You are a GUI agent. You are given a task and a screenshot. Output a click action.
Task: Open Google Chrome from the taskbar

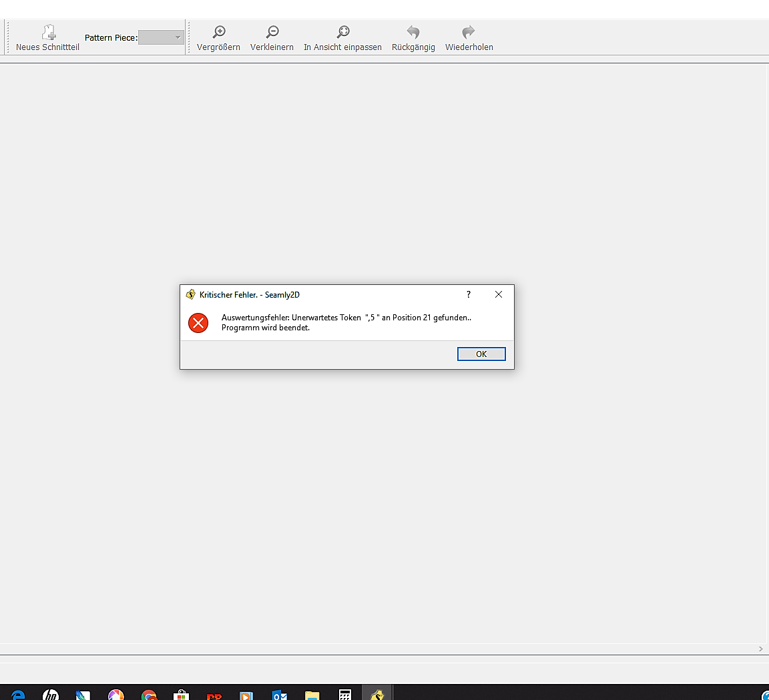coord(149,695)
